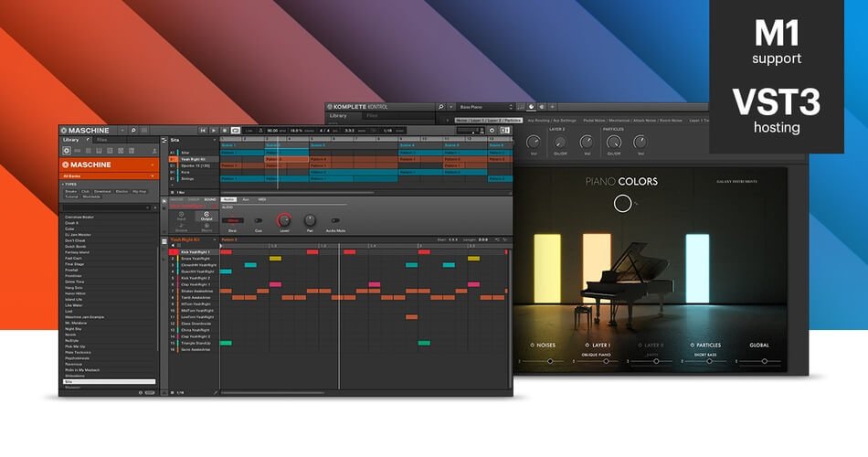Open the Dest destination dropdown

[x=232, y=220]
